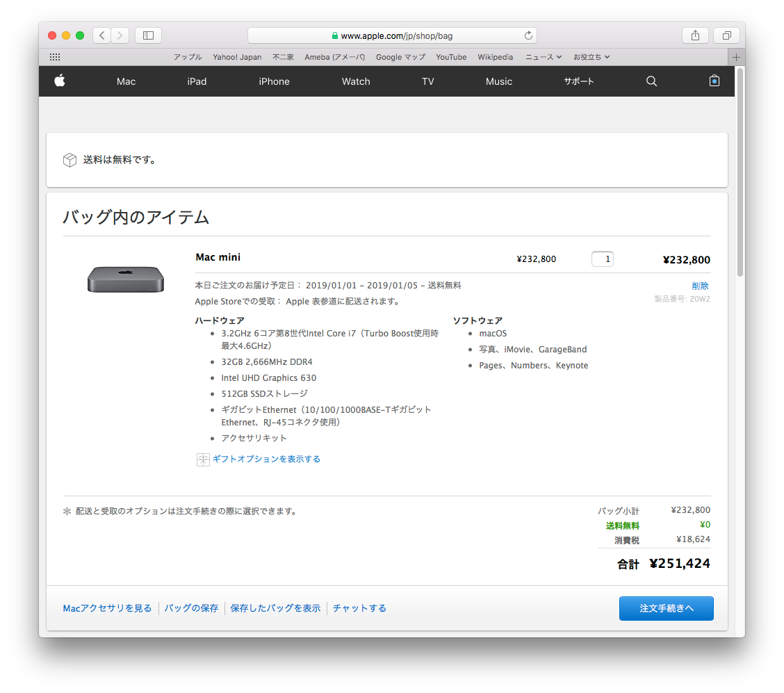Click チャットする link
This screenshot has height=693, width=784.
coord(359,608)
